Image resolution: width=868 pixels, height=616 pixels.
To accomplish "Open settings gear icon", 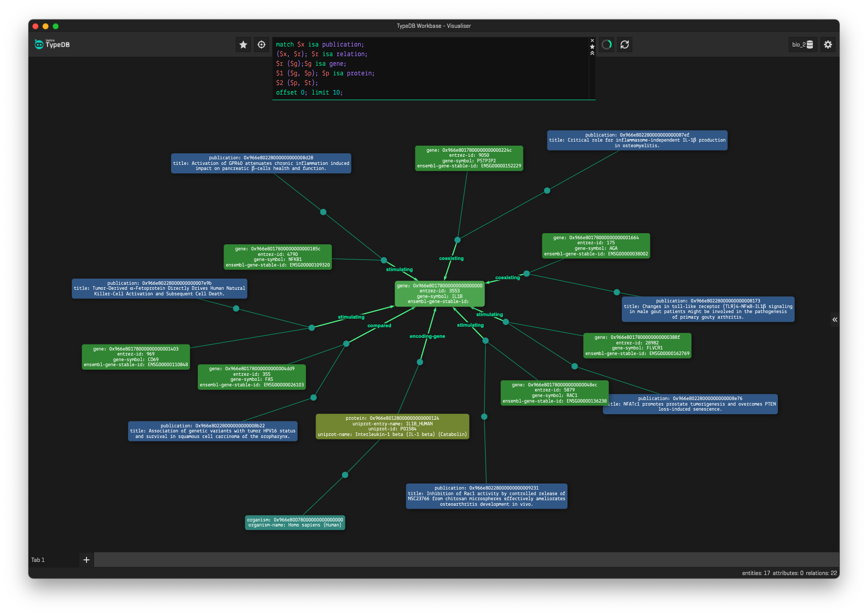I will click(828, 45).
